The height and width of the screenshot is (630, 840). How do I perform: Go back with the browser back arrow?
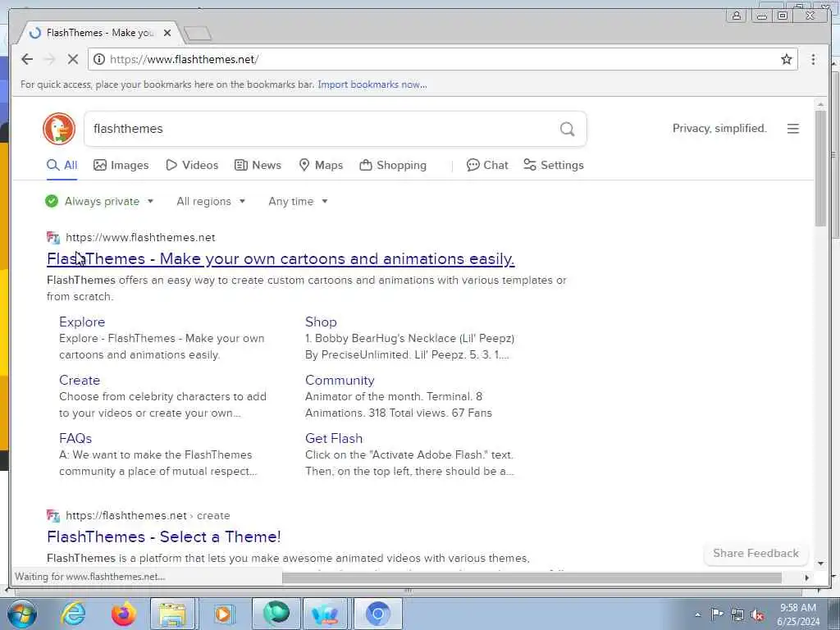(27, 59)
